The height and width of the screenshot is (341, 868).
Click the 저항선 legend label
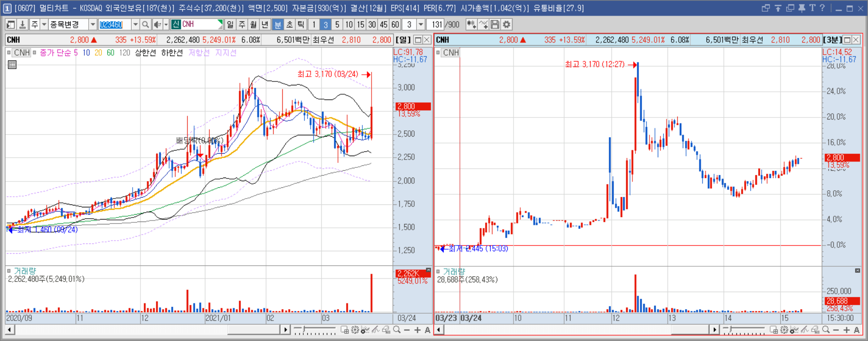[199, 53]
